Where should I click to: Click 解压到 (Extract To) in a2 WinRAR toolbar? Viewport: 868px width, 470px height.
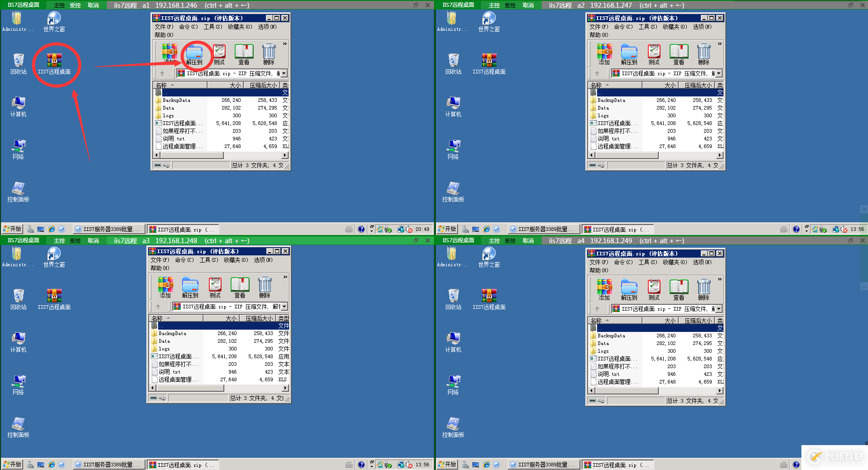click(x=629, y=54)
